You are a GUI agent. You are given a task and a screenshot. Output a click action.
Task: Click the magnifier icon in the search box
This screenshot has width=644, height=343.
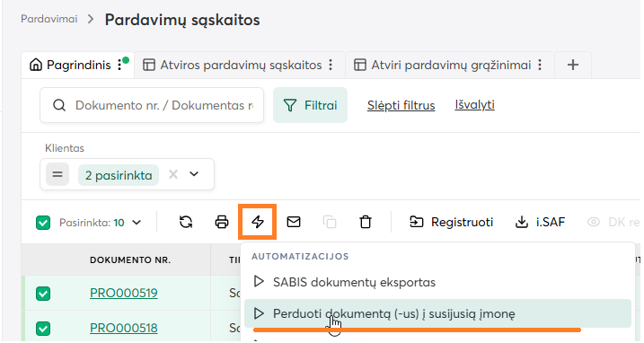pyautogui.click(x=59, y=105)
